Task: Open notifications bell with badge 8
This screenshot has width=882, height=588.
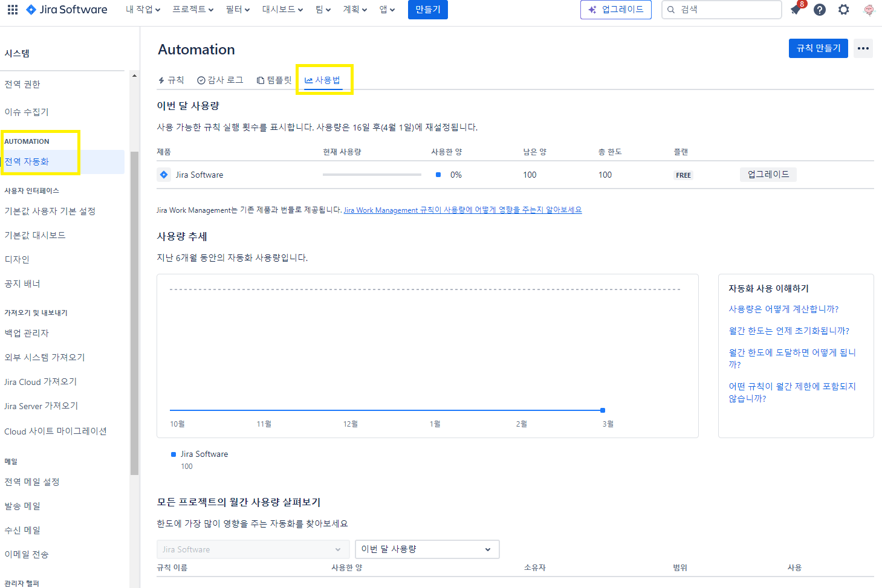Action: tap(796, 10)
